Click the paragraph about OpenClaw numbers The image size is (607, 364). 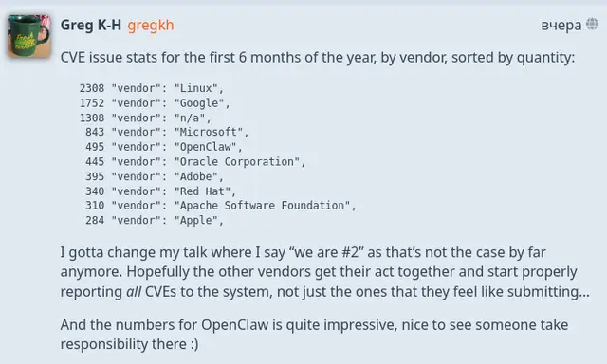[314, 335]
